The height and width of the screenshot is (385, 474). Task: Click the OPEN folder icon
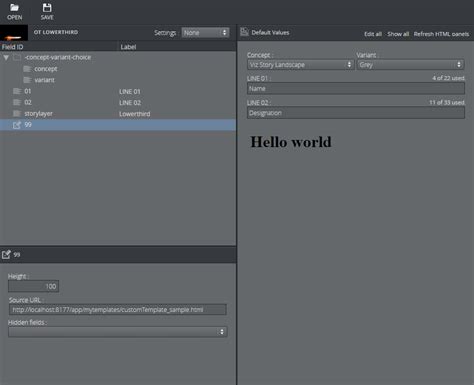[14, 7]
